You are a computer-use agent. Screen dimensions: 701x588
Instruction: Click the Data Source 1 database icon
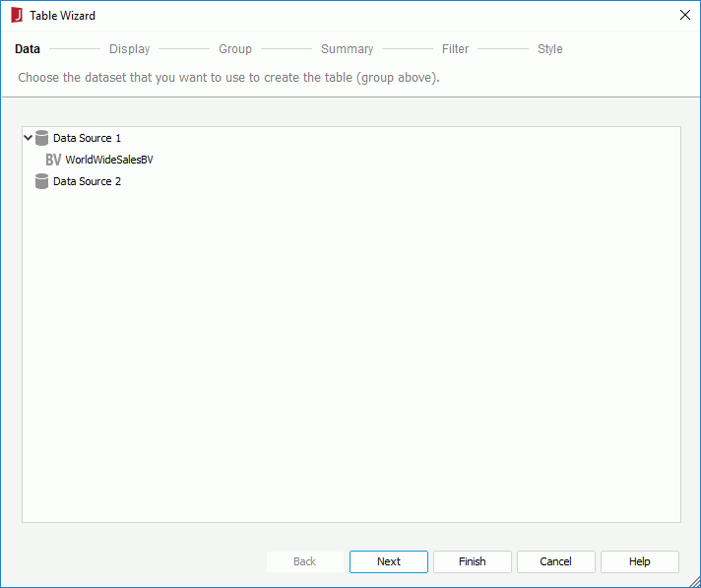[x=41, y=138]
